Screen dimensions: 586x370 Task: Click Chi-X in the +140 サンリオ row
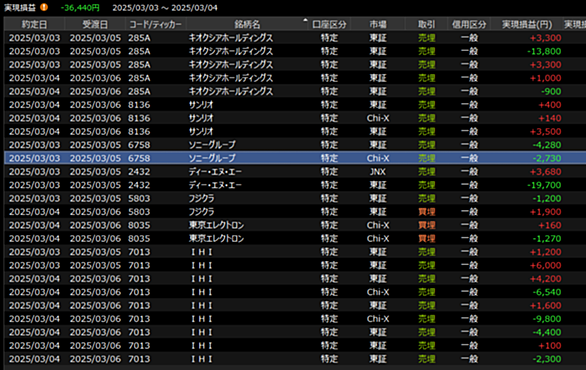click(x=378, y=118)
